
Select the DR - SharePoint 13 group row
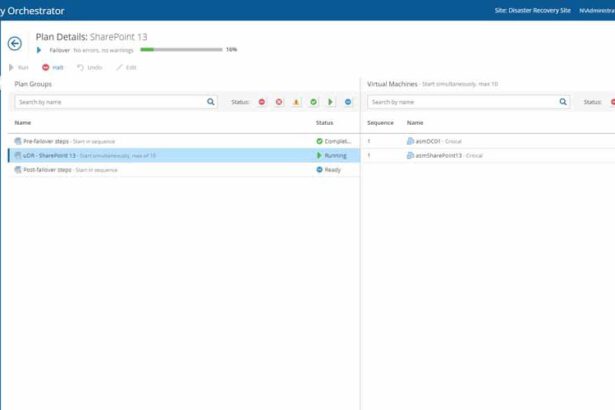coord(184,155)
